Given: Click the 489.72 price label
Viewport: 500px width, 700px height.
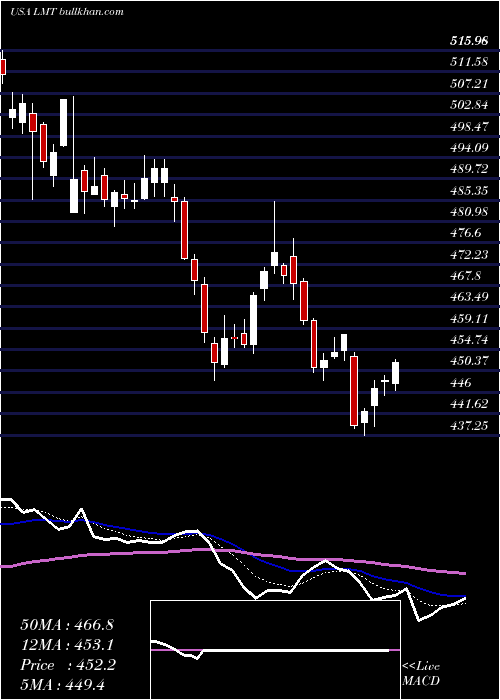Looking at the screenshot, I should [x=468, y=170].
